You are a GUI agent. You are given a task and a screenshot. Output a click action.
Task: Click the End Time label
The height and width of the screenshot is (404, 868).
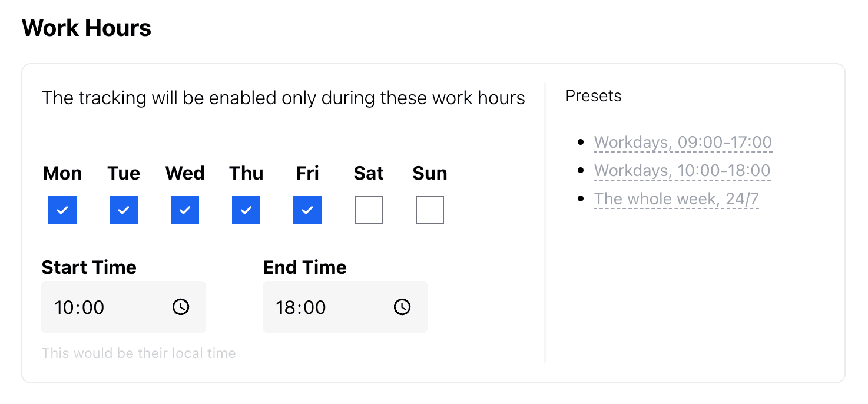pyautogui.click(x=304, y=267)
